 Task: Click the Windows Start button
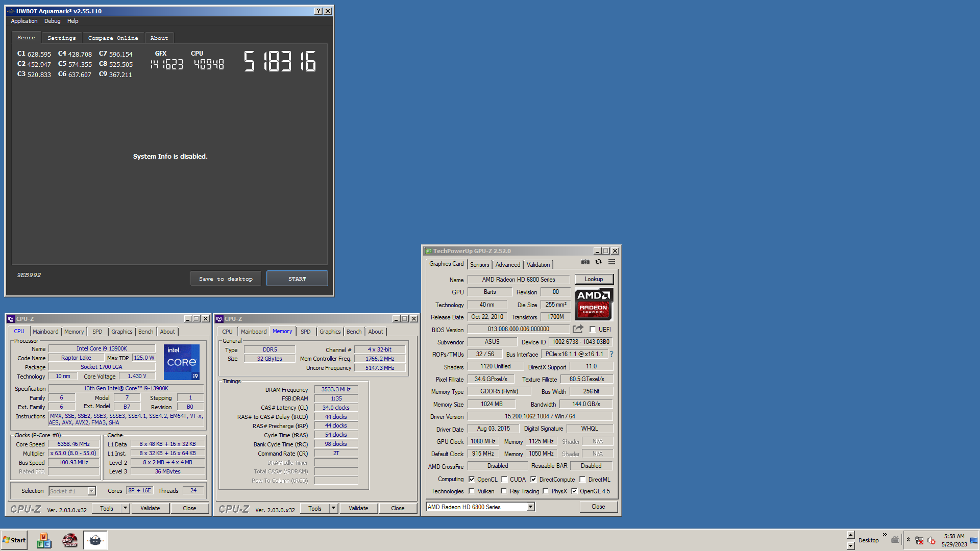(14, 540)
